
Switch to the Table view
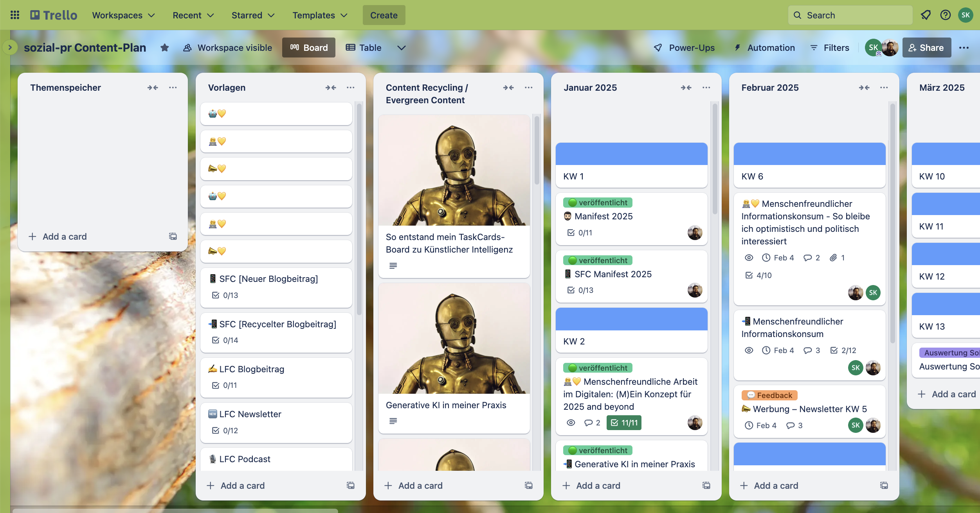click(364, 48)
